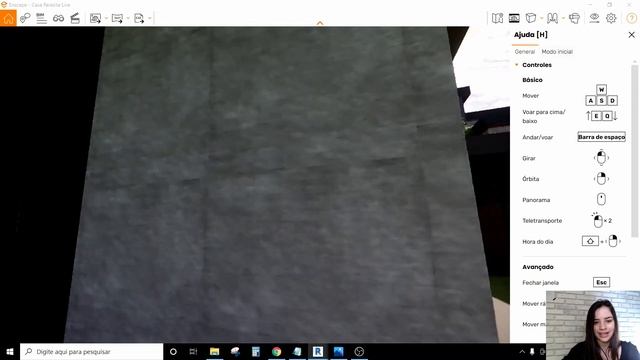The height and width of the screenshot is (360, 640).
Task: Open the Calculator icon on the taskbar
Action: point(256,351)
